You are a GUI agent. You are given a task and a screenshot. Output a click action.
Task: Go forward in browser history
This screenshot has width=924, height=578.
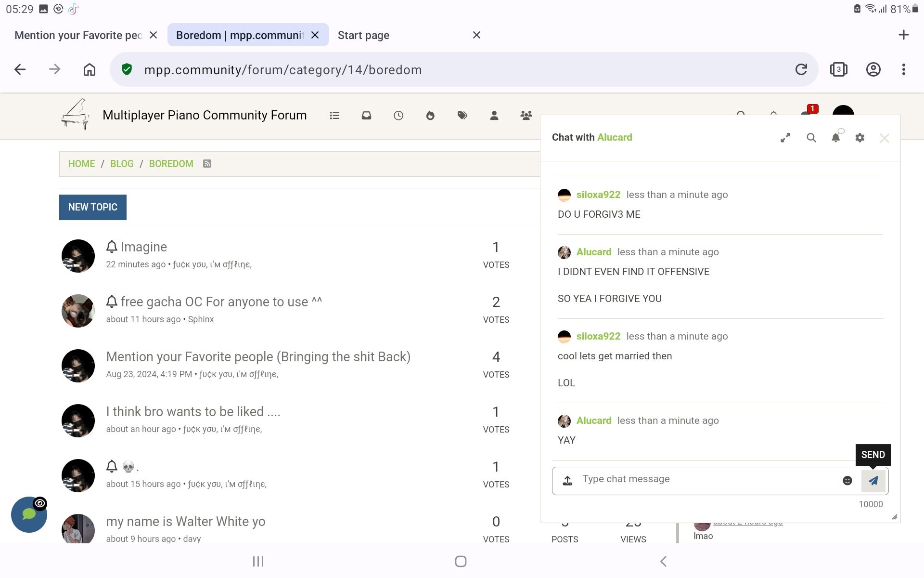[55, 69]
